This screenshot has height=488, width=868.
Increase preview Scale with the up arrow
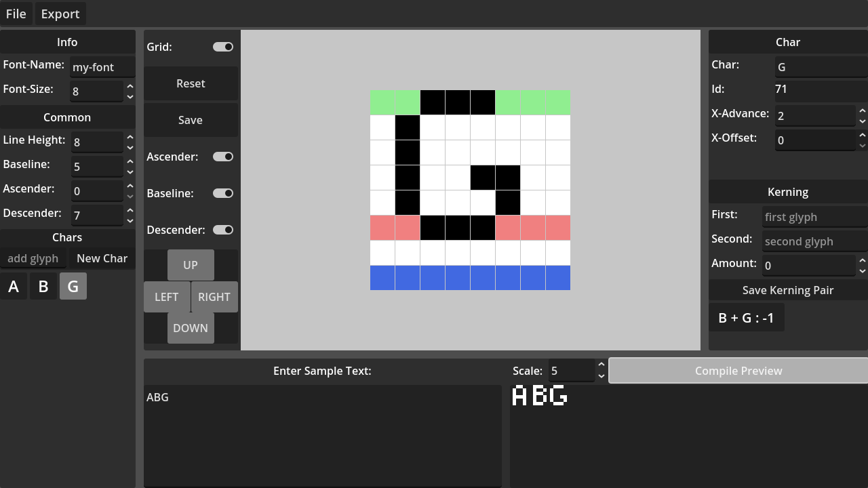(601, 365)
